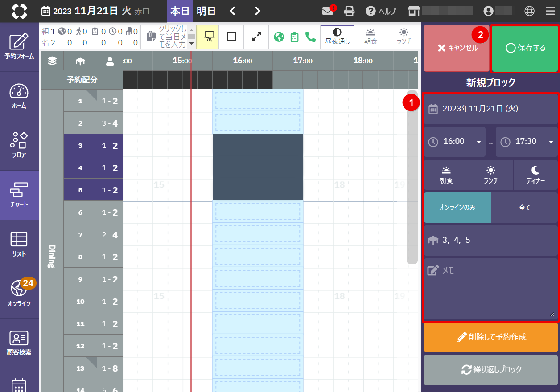Viewport: 560px width, 392px height.
Task: Expand the daily memo dropdown arrow
Action: (x=191, y=43)
